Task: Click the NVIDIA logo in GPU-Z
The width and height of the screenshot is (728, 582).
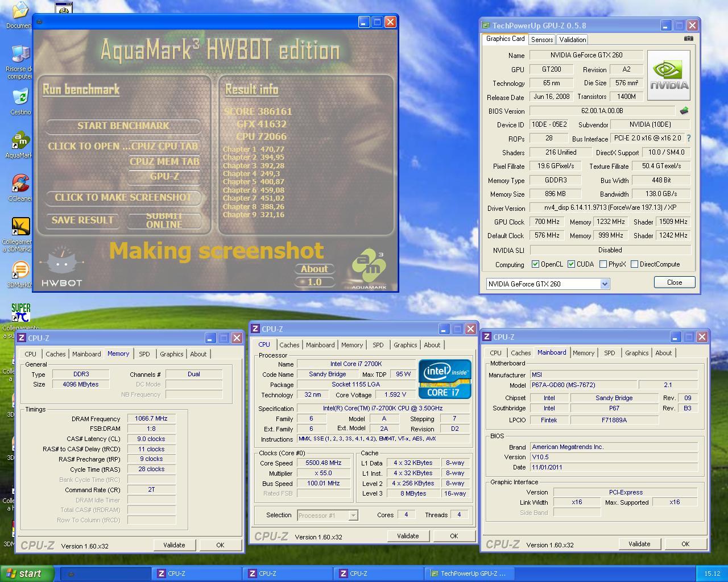Action: click(669, 75)
